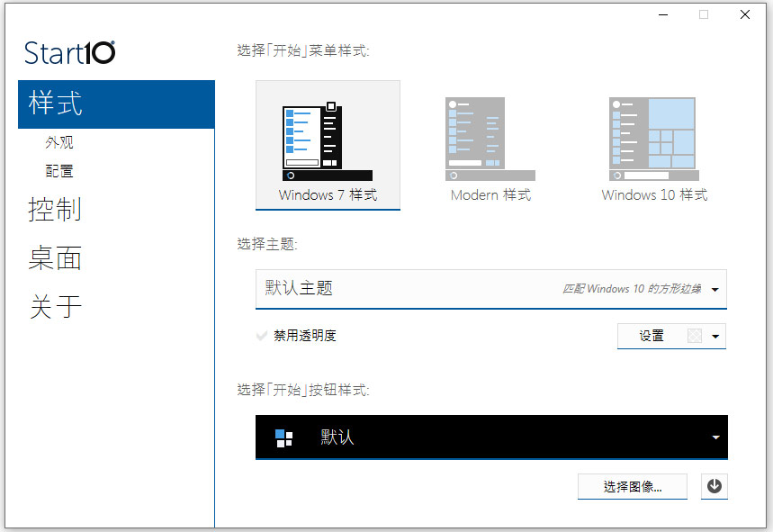Image resolution: width=773 pixels, height=532 pixels.
Task: Click the color swatch inside the 设置 button
Action: tap(692, 335)
